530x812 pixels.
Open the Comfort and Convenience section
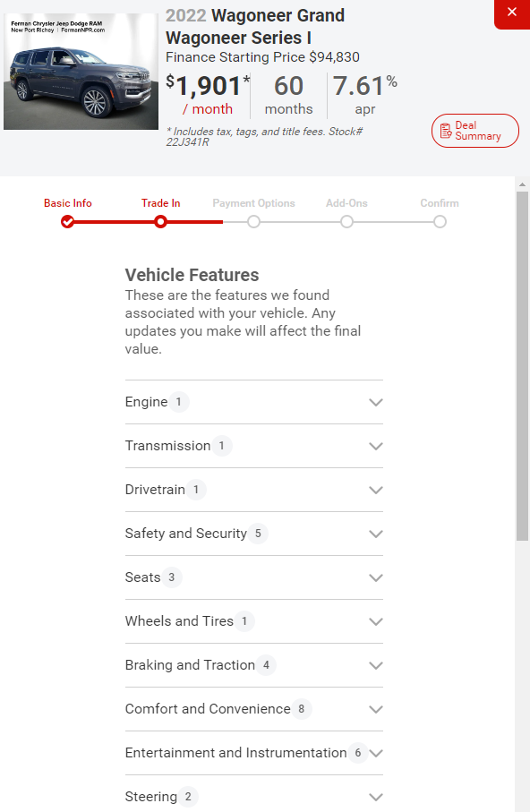tap(254, 709)
